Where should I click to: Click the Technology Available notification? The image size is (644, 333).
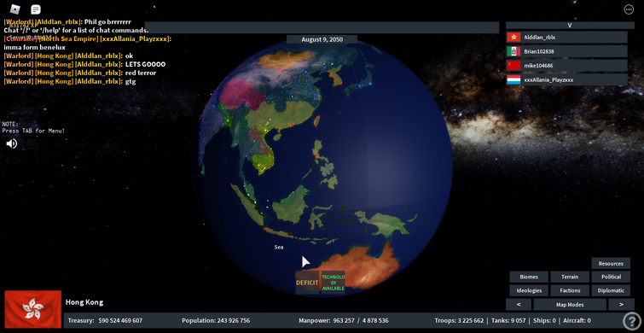334,283
